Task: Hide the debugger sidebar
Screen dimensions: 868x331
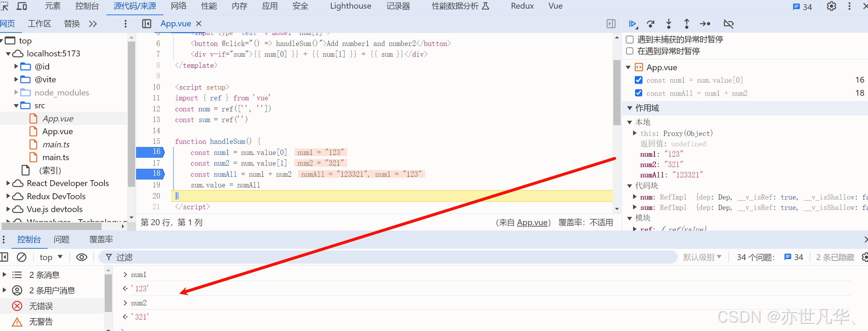Action: [x=611, y=24]
